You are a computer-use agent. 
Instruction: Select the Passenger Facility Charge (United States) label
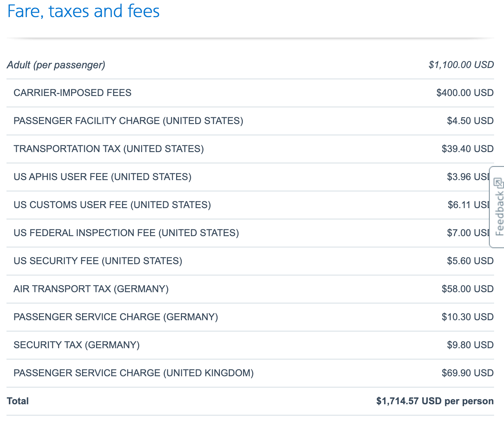[128, 121]
